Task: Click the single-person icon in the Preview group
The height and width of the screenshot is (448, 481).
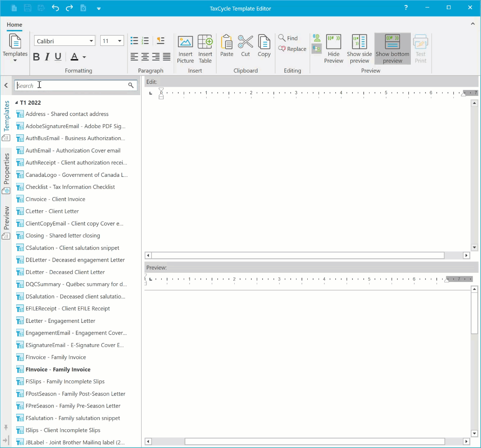Action: pos(316,38)
